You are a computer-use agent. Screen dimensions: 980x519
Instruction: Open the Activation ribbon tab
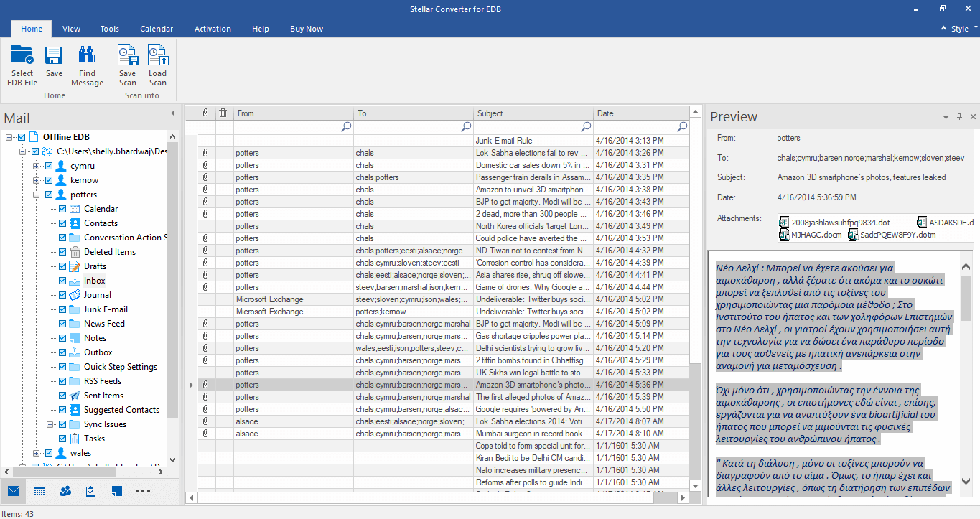[213, 29]
